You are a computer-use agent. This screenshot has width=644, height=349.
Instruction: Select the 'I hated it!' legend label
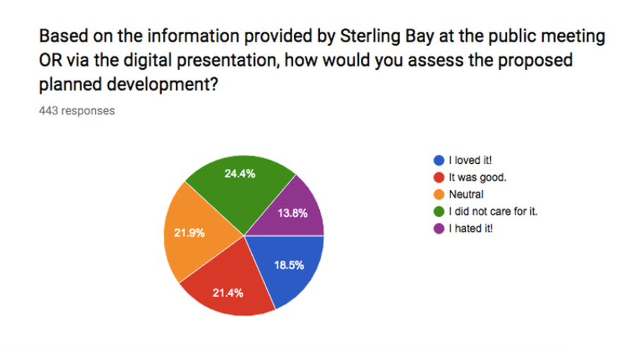click(471, 229)
